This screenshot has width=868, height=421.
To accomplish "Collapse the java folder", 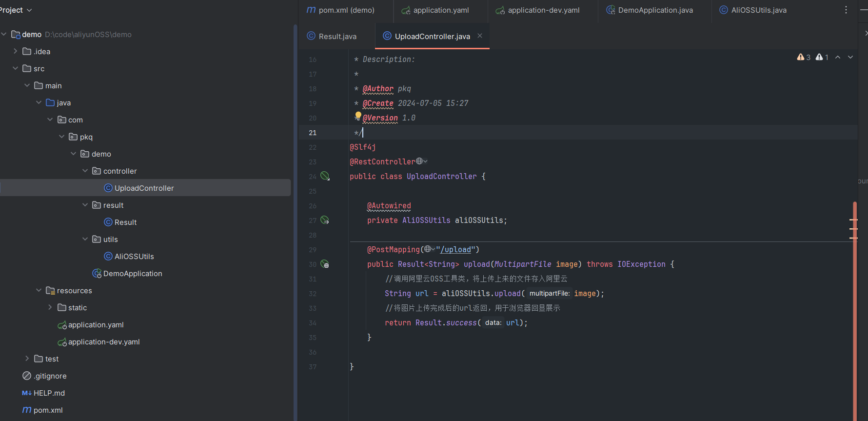I will (x=39, y=102).
